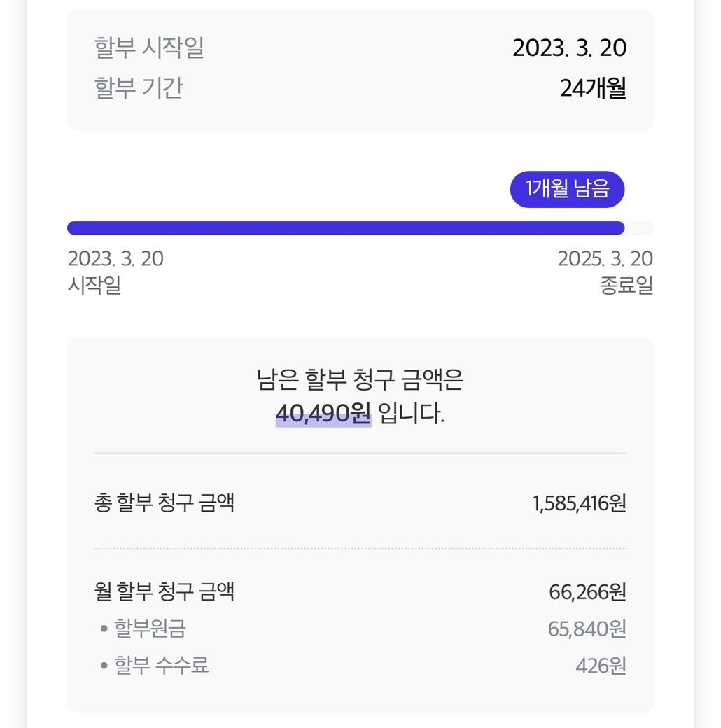Click the purple installment progress bar
This screenshot has width=721, height=728.
tap(346, 228)
